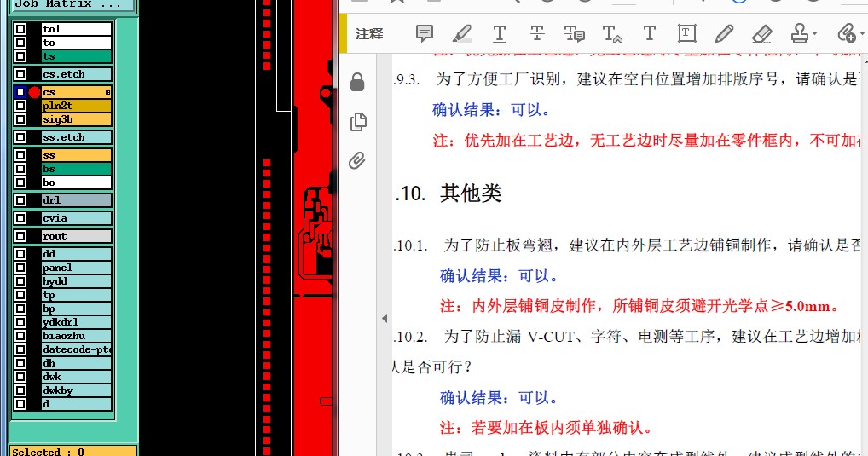Collapse the PDF navigation pane arrow
The width and height of the screenshot is (868, 456).
[x=385, y=318]
